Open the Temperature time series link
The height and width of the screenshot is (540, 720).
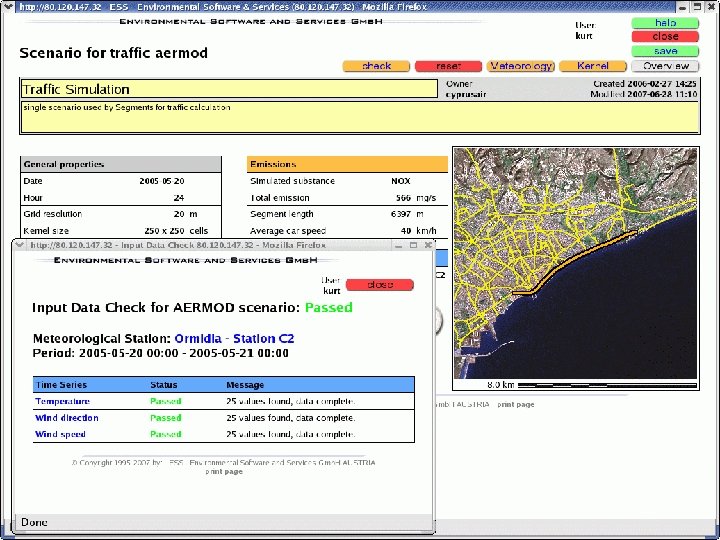62,401
